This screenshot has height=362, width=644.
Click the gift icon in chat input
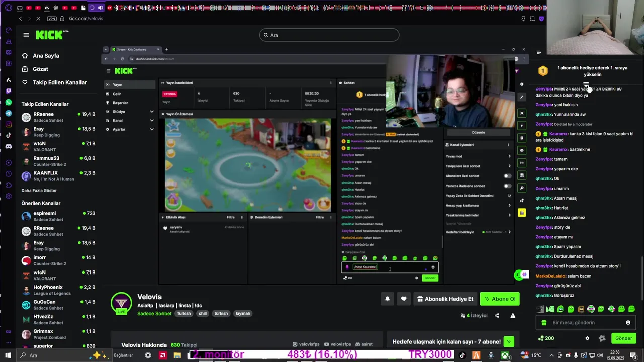coord(543,323)
